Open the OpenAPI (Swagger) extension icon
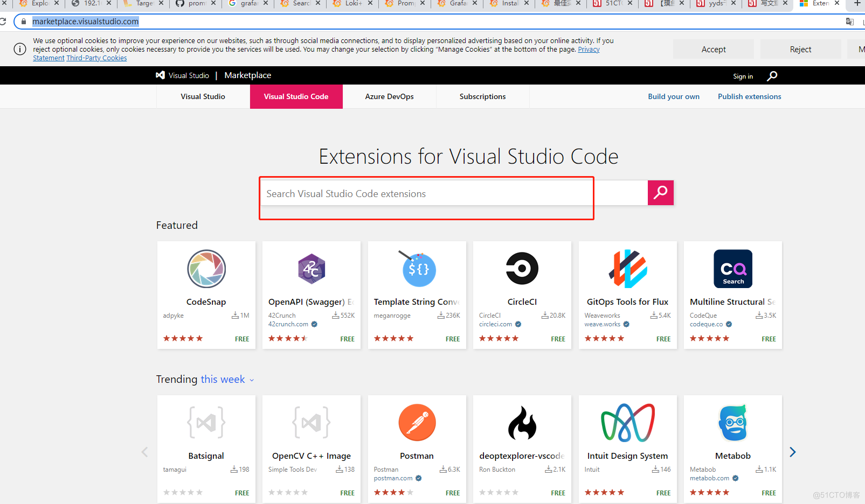The height and width of the screenshot is (504, 865). (x=312, y=269)
